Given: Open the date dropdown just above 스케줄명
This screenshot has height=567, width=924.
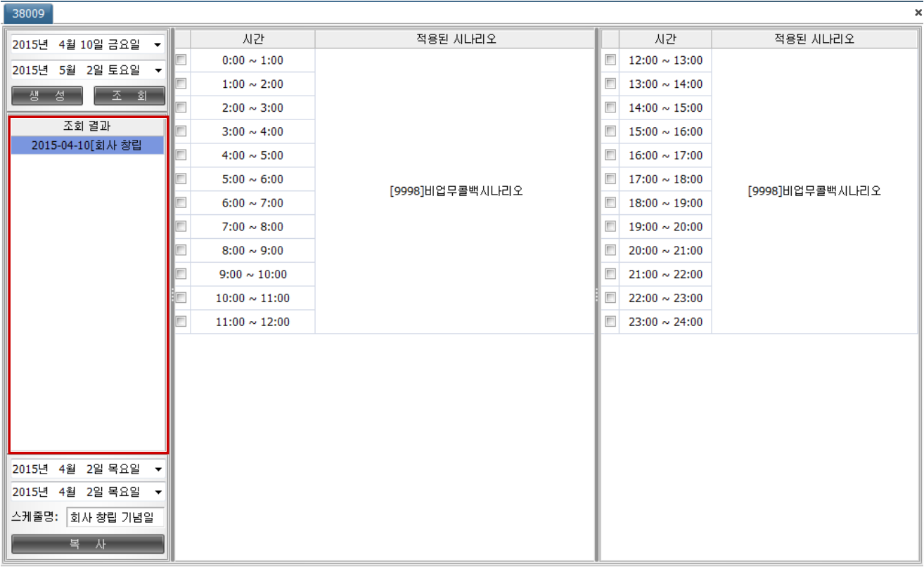Looking at the screenshot, I should pos(158,492).
